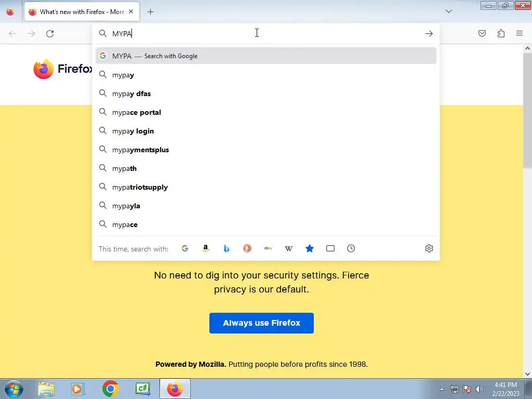The height and width of the screenshot is (399, 532).
Task: Open the Action Center flag icon
Action: coord(467,389)
